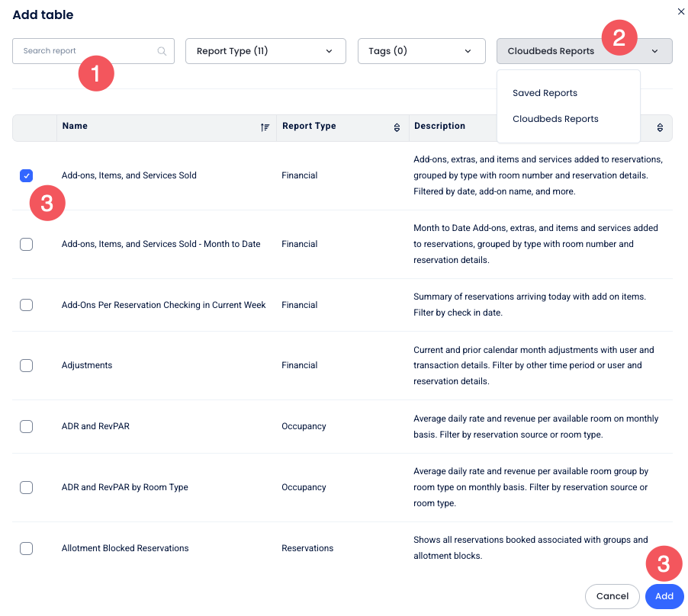Viewport: 688px width, 616px height.
Task: Click the search magnifier icon
Action: pos(162,51)
